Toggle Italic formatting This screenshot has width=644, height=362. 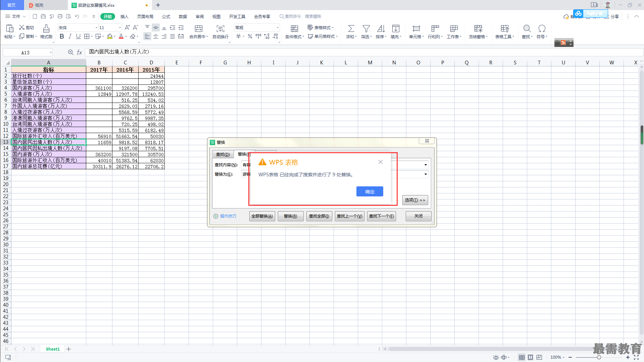coord(70,36)
